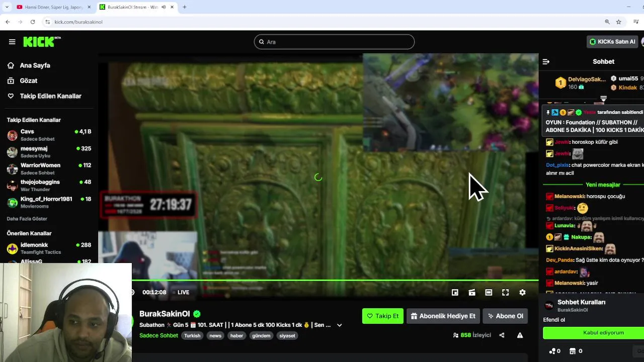The width and height of the screenshot is (644, 362).
Task: Click username Melanowski saying yasir
Action: pos(569,283)
